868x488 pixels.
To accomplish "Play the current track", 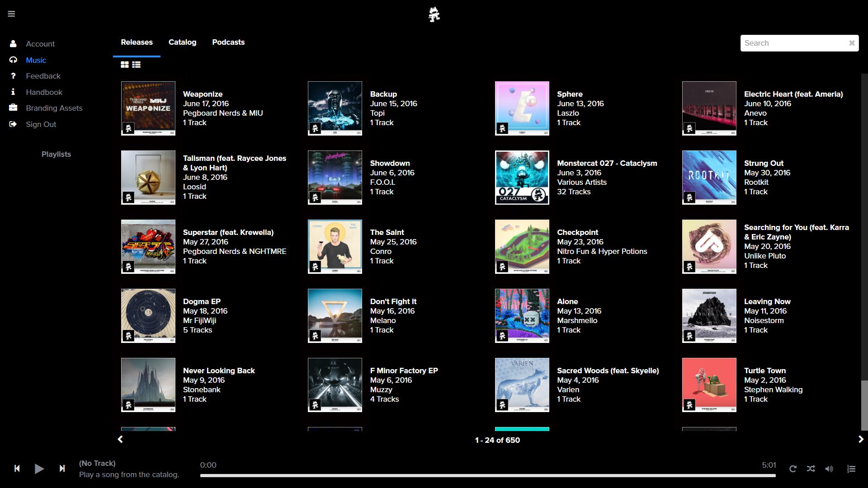I will click(x=39, y=469).
